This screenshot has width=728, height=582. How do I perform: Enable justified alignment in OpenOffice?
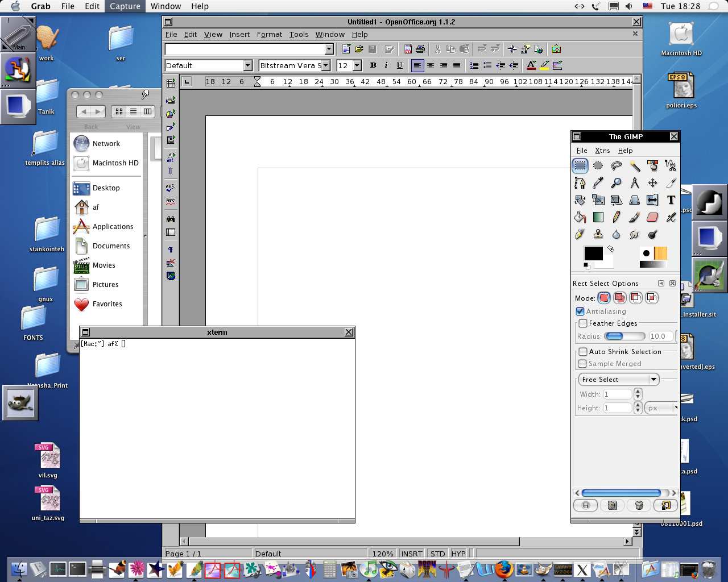(x=457, y=65)
